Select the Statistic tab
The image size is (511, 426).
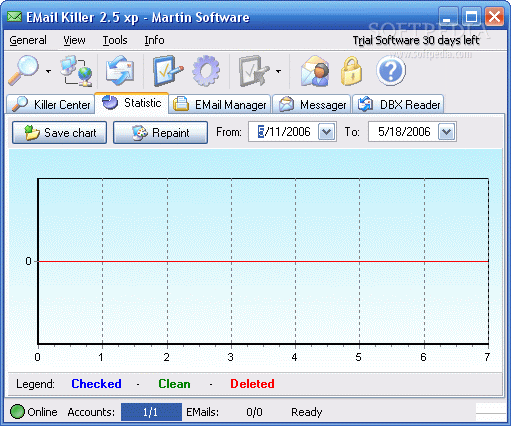(132, 103)
